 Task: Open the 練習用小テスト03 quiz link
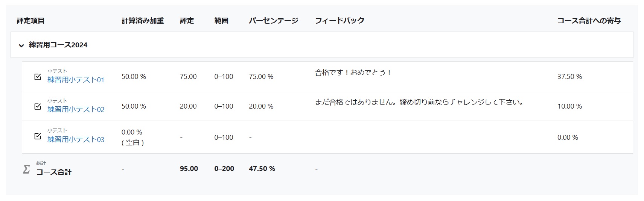(76, 139)
